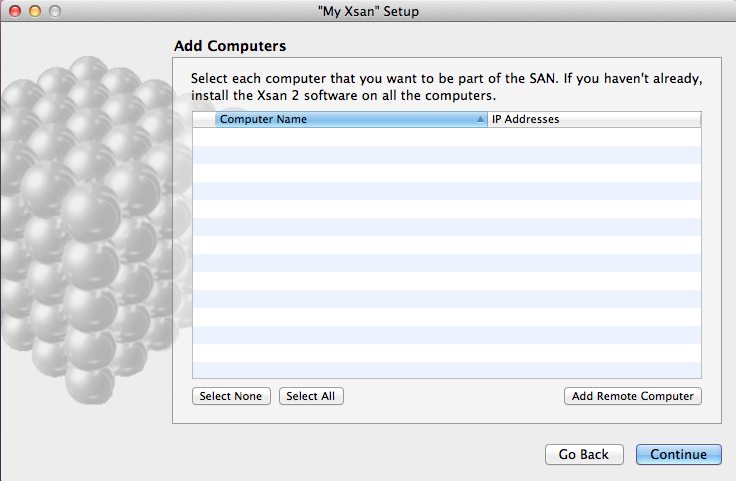Sort the list by the Computer Name header
The width and height of the screenshot is (736, 481).
[x=263, y=119]
